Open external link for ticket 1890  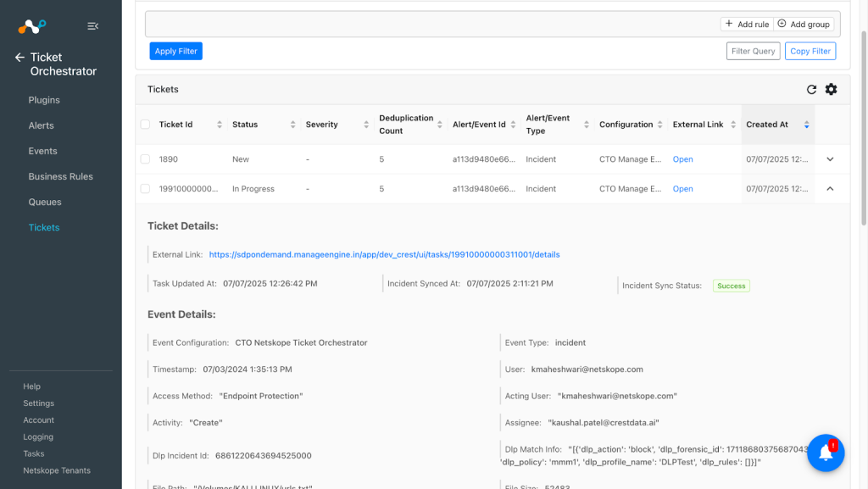[x=682, y=159]
